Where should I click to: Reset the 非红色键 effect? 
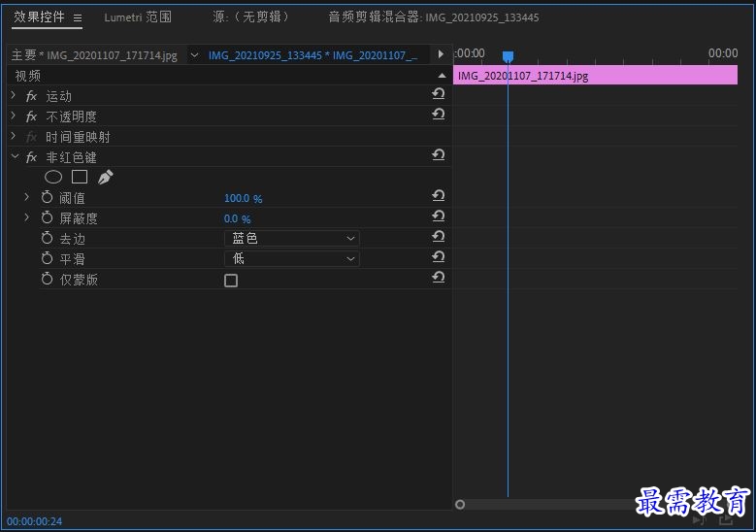pos(439,154)
